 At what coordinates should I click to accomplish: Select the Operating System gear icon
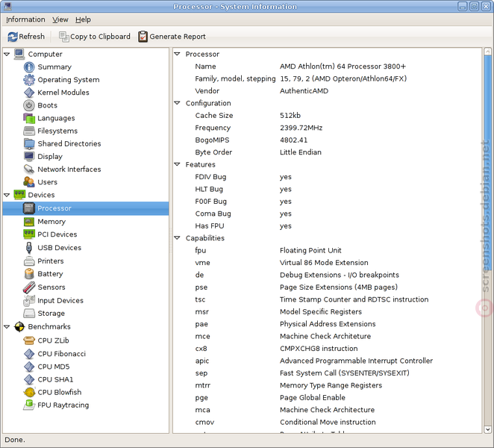(x=29, y=80)
